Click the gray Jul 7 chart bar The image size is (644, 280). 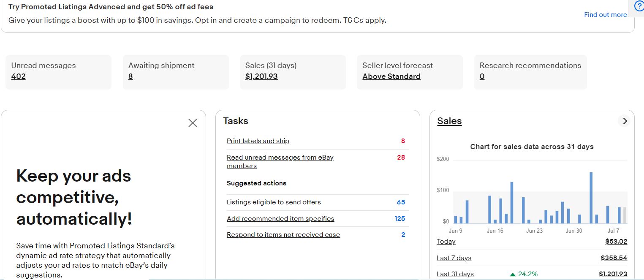[625, 215]
